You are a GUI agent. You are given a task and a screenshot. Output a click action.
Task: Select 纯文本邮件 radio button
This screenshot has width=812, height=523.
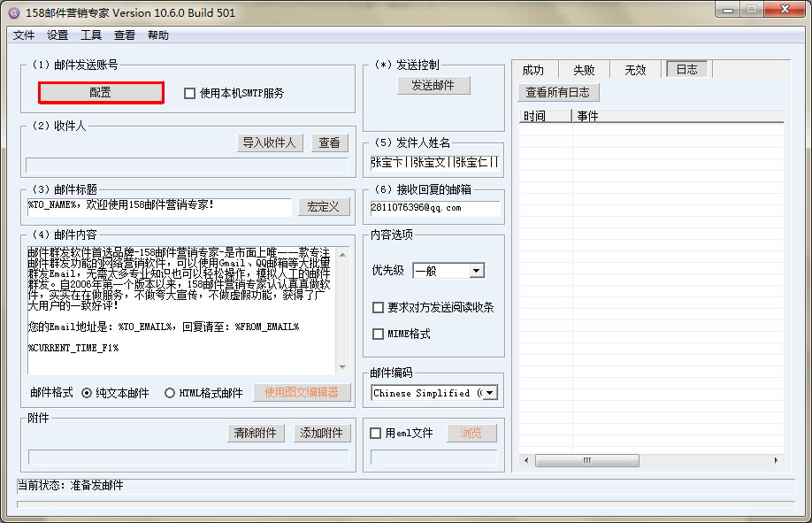coord(87,393)
